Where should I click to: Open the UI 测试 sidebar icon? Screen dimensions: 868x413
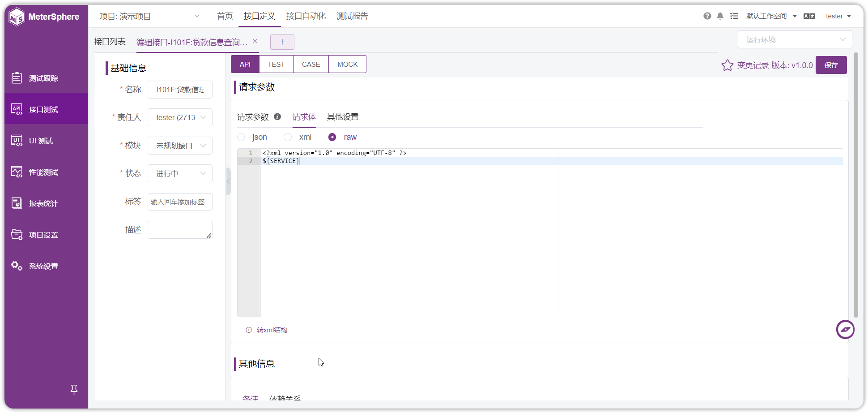17,141
